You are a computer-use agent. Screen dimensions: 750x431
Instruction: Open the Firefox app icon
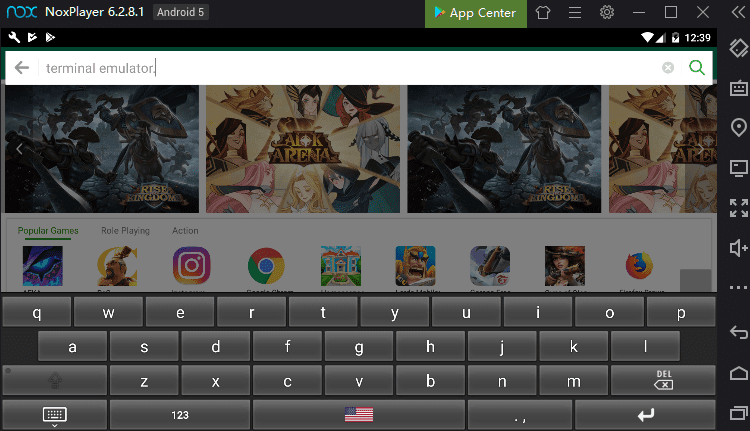coord(639,265)
